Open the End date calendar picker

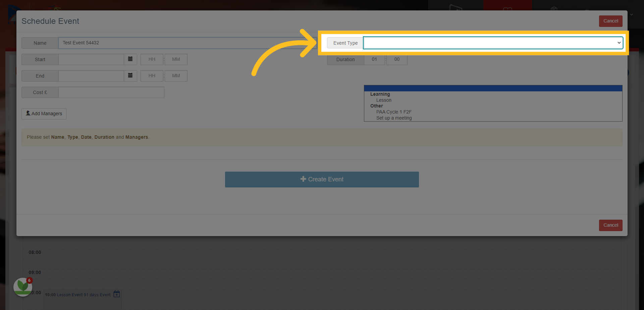tap(130, 76)
